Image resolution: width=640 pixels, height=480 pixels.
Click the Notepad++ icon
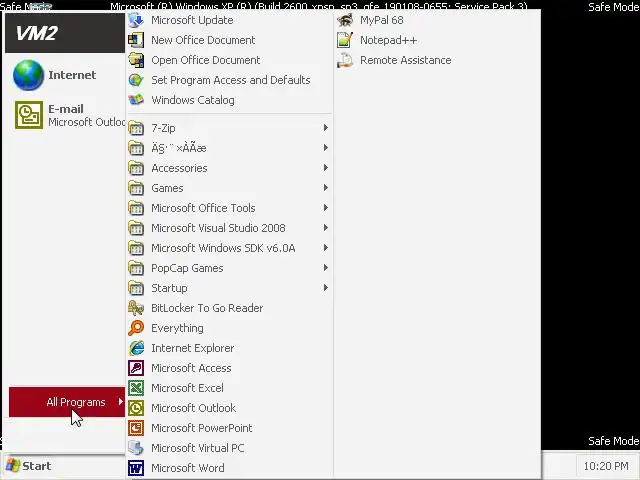[345, 40]
